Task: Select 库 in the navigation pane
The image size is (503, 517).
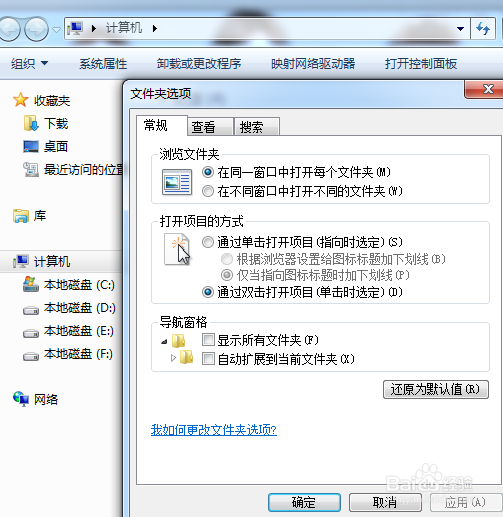Action: click(x=40, y=216)
